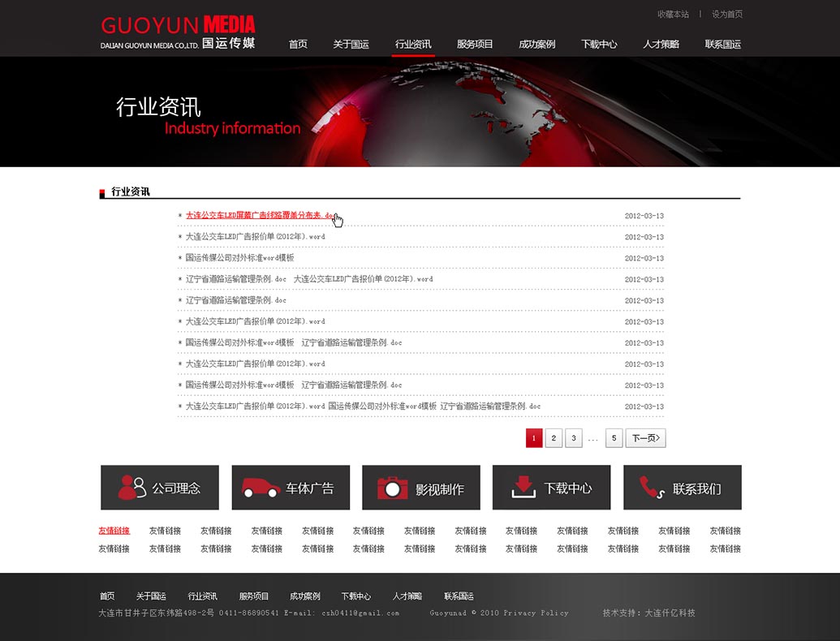Select 人才策略 in the top navigation
The image size is (840, 641).
pyautogui.click(x=661, y=45)
